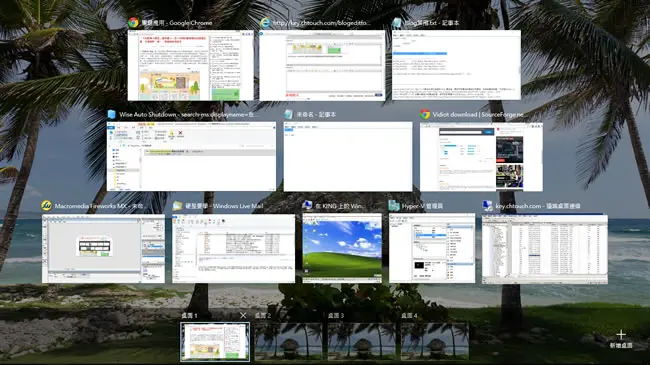
Task: Click the Windows Live Mail icon
Action: 177,206
